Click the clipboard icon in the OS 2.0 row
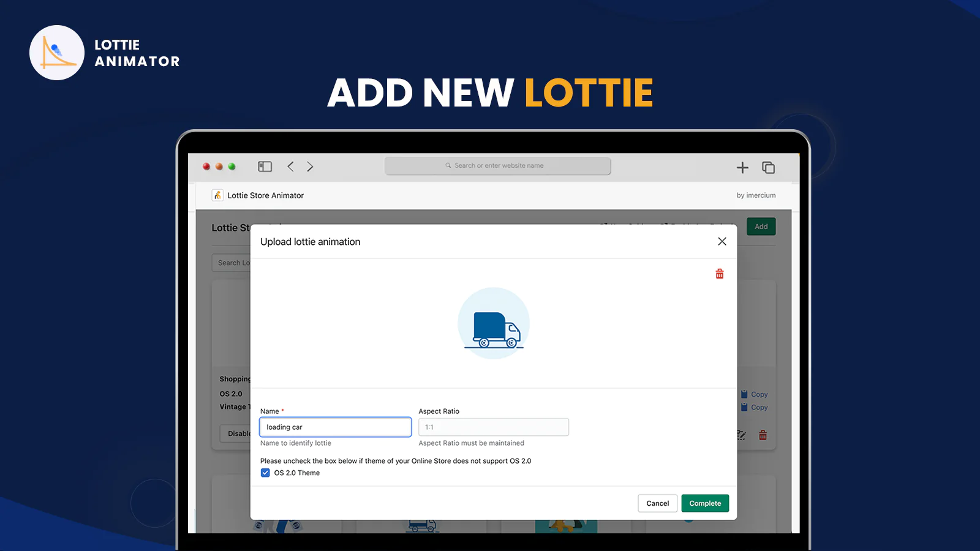Viewport: 980px width, 551px height. coord(744,394)
